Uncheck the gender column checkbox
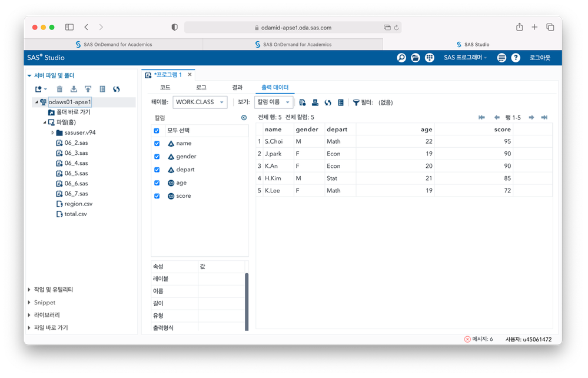Viewport: 588px width, 378px height. [157, 157]
